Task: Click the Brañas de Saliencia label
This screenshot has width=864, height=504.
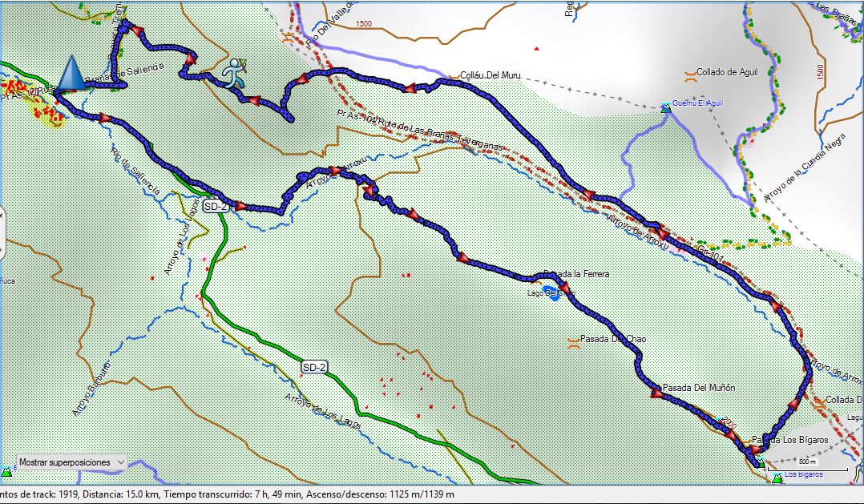Action: [124, 75]
